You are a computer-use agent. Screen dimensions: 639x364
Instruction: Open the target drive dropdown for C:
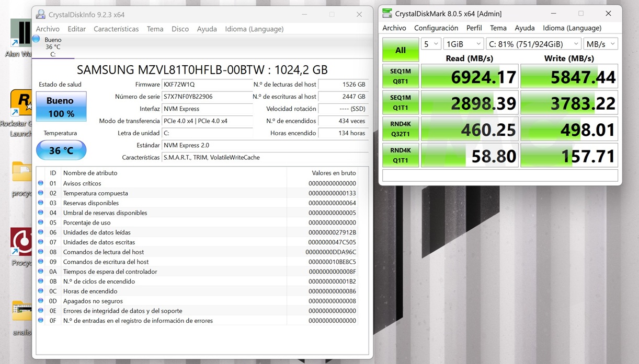pos(533,44)
